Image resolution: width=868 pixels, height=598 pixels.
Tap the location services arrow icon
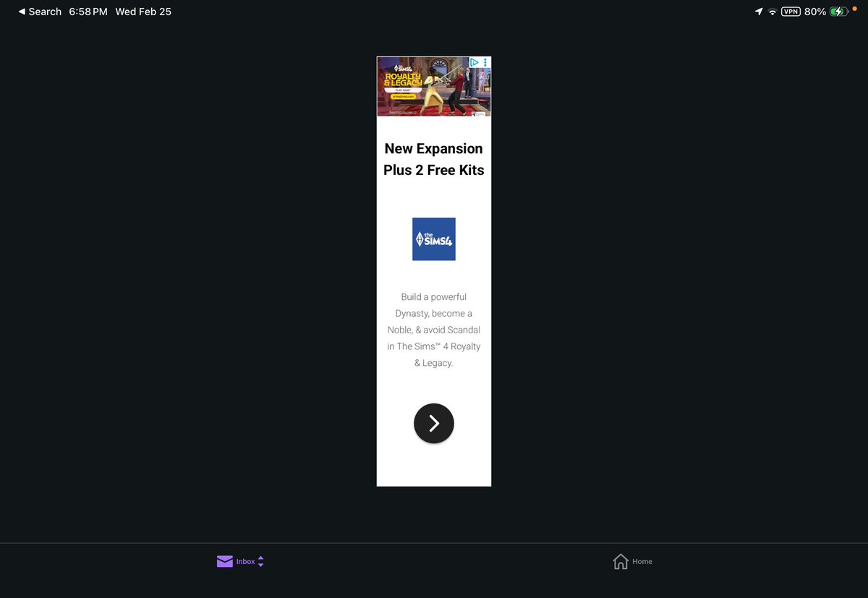(x=759, y=12)
